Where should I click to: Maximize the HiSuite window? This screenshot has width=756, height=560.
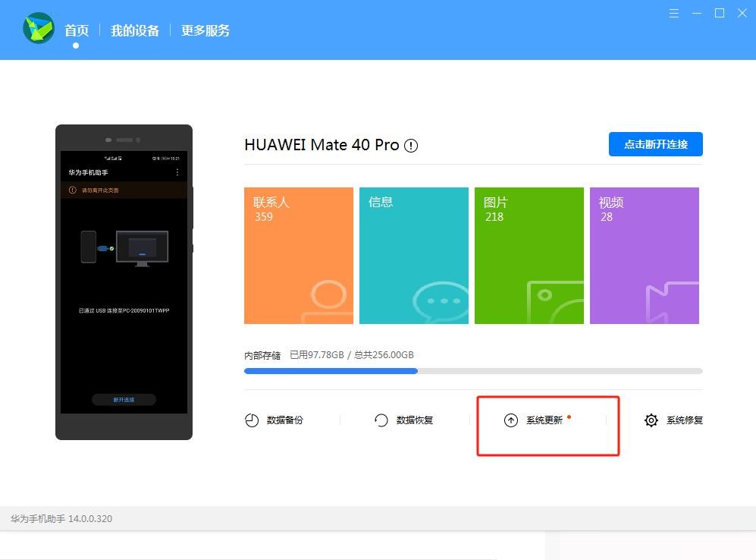point(720,14)
